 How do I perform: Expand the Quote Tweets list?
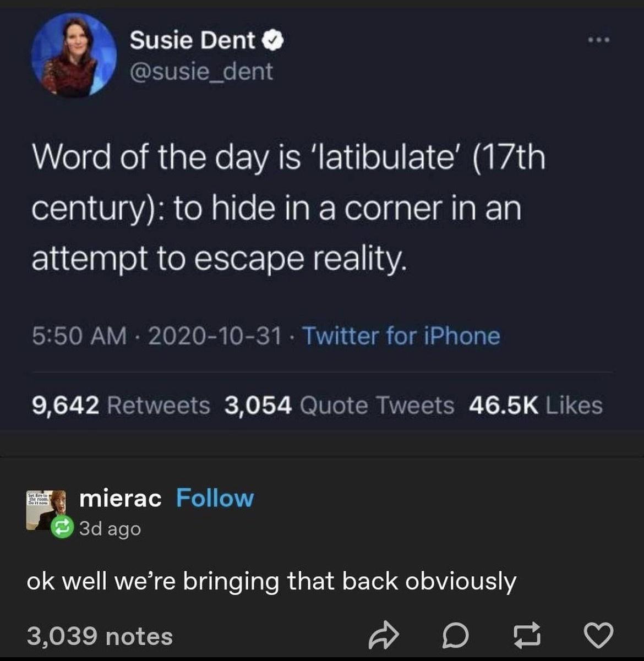tap(340, 406)
